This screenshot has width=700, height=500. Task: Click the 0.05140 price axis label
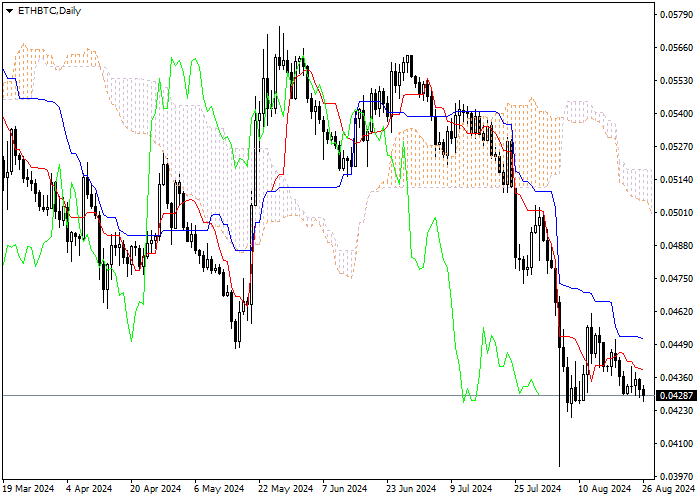click(x=676, y=180)
